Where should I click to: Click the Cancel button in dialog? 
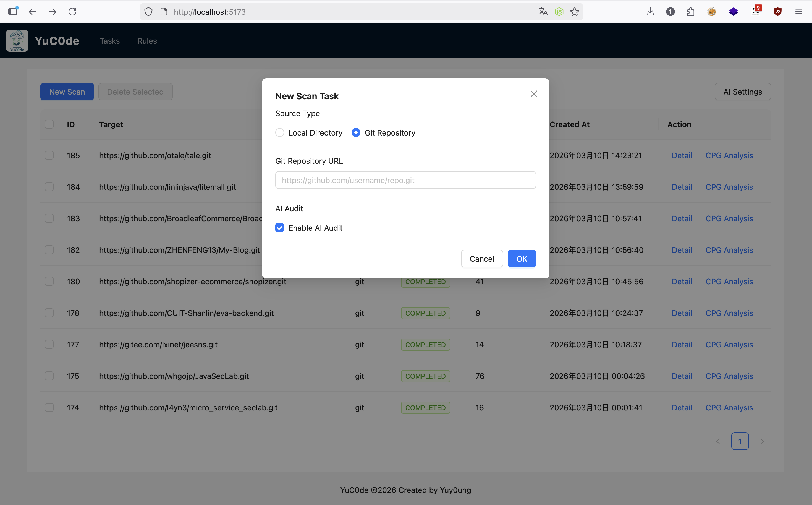click(482, 259)
